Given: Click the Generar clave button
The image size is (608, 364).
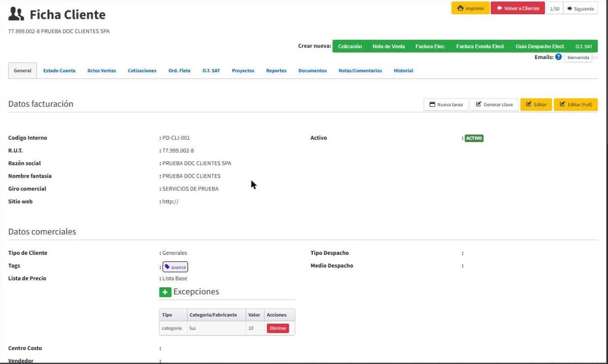Looking at the screenshot, I should 494,104.
